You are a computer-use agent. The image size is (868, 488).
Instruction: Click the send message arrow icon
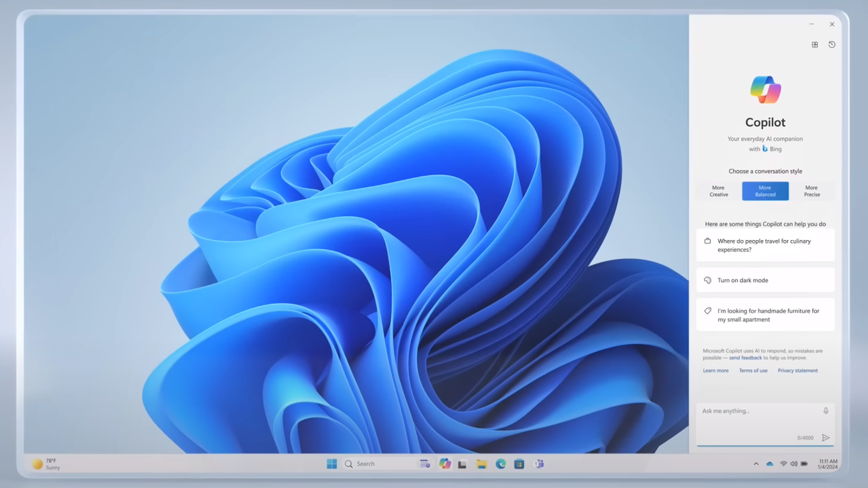[826, 437]
